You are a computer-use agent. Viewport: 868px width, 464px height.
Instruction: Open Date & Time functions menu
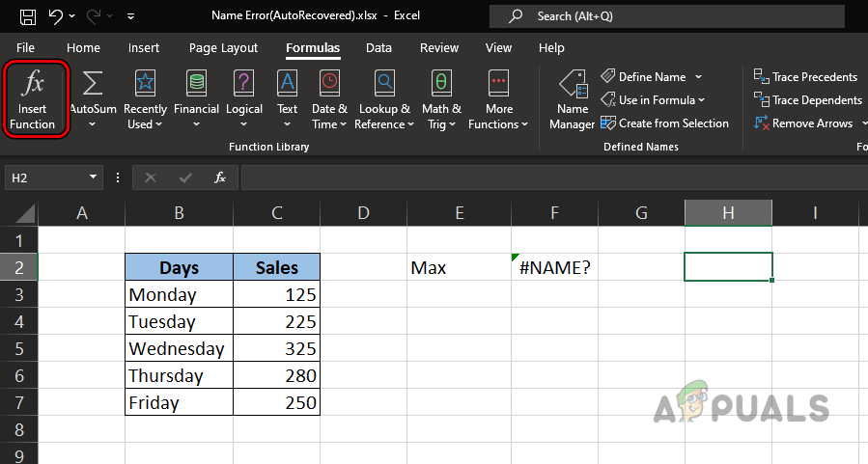329,99
